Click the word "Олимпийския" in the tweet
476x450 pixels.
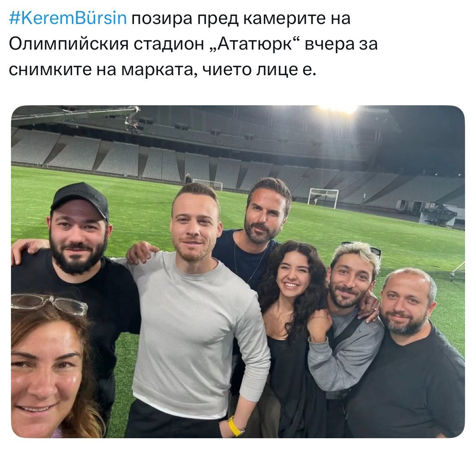pyautogui.click(x=69, y=44)
